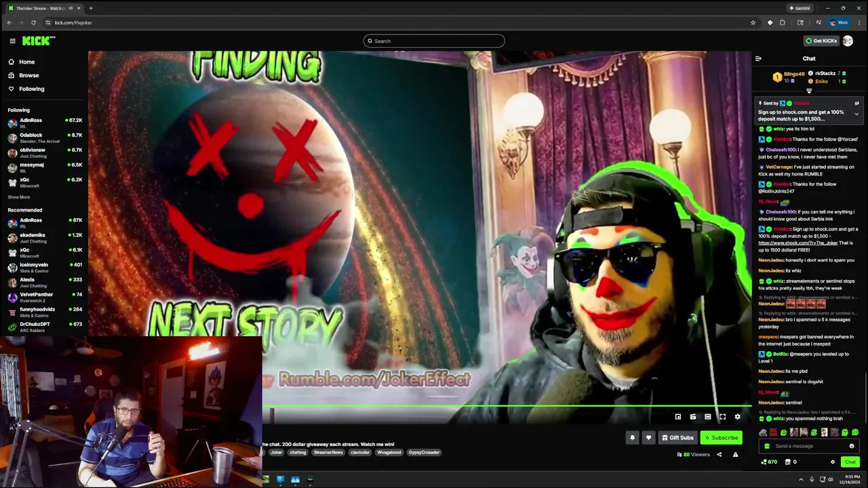Collapse the chat panel icon
This screenshot has height=488, width=868.
(x=758, y=58)
